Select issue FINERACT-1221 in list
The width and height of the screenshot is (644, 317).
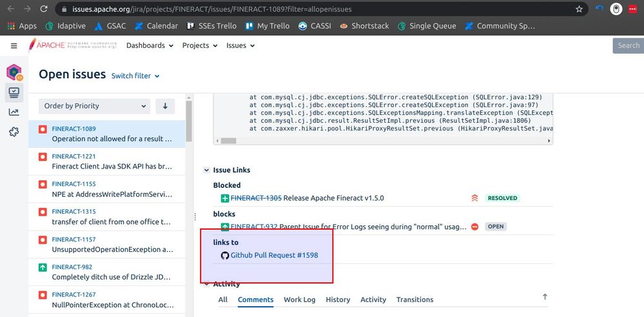pos(107,161)
